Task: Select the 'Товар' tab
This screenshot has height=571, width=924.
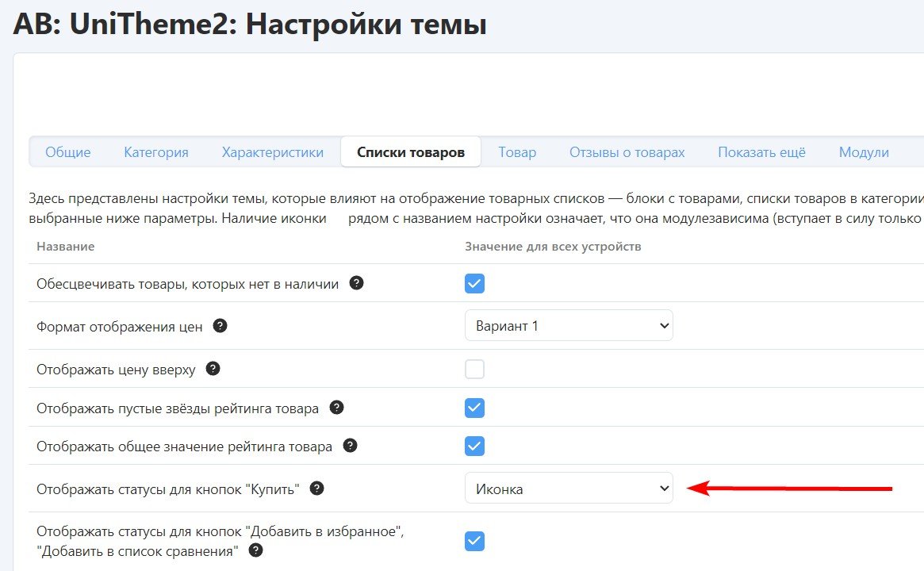Action: click(517, 152)
